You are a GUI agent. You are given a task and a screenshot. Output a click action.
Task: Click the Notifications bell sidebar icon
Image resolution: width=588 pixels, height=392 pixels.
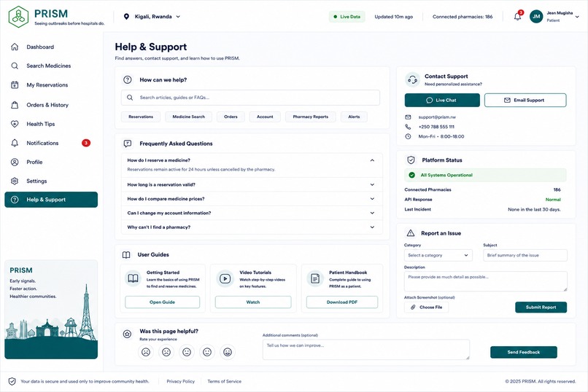tap(15, 143)
